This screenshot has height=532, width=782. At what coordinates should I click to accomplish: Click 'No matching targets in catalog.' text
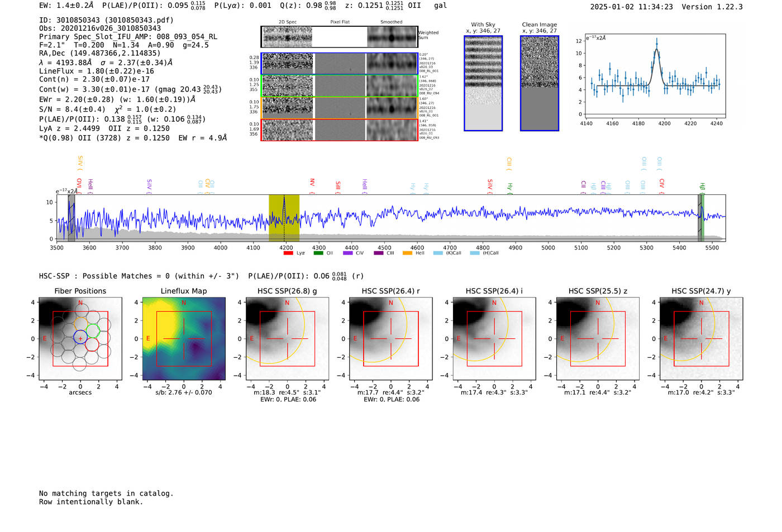[106, 493]
